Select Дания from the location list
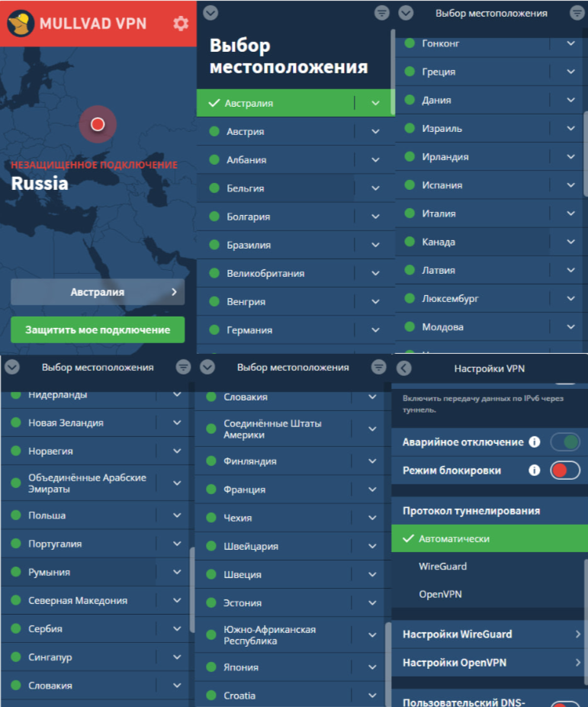 [x=473, y=100]
